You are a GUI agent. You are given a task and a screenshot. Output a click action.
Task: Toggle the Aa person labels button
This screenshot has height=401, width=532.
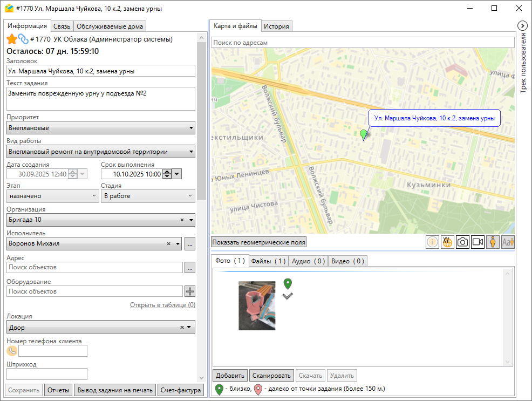pos(508,242)
